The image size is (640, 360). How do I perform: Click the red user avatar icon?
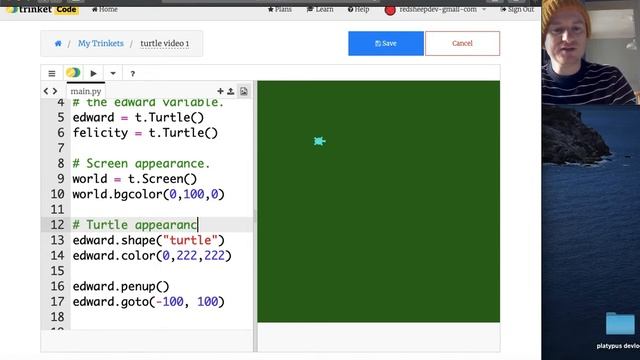pyautogui.click(x=390, y=10)
